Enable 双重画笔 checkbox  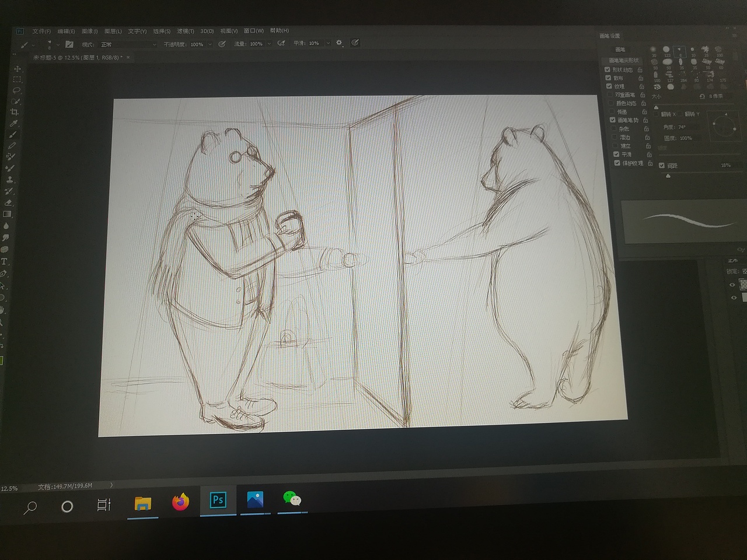click(x=610, y=94)
